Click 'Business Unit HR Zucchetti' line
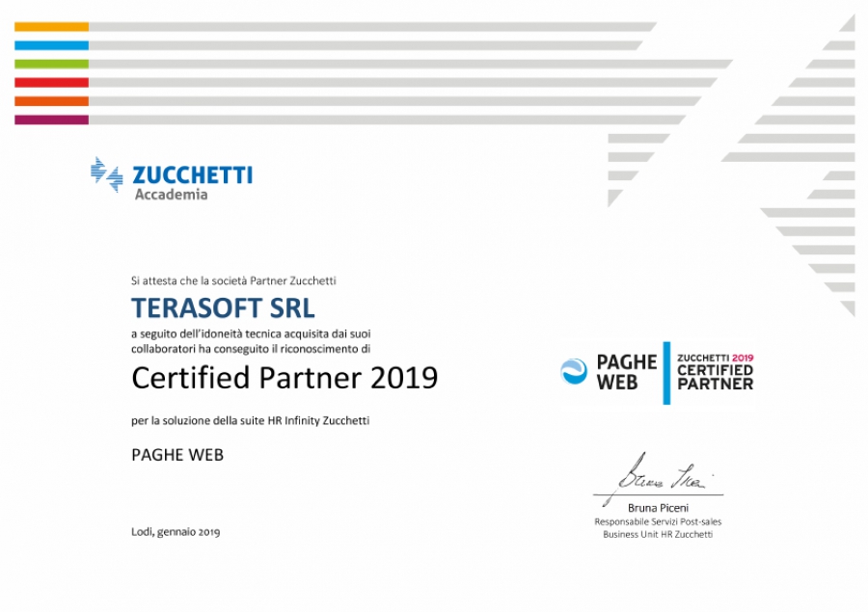Viewport: 868px width, 612px height. point(658,535)
